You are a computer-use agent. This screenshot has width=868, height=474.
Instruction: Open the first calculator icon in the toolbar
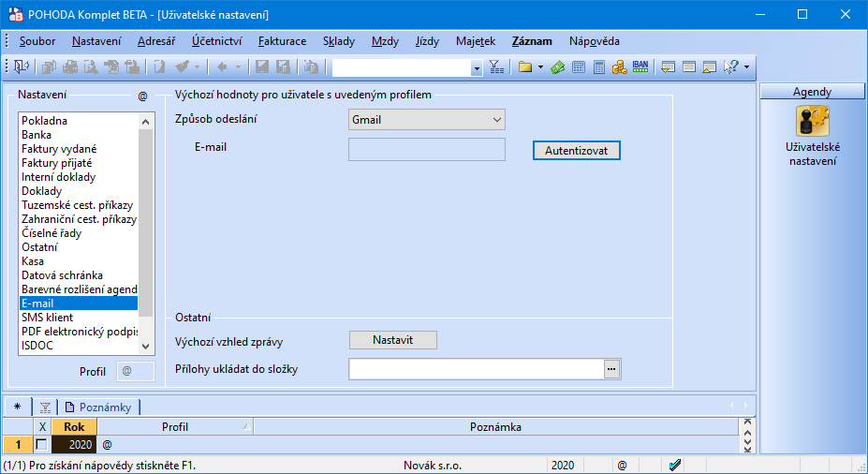(x=579, y=67)
